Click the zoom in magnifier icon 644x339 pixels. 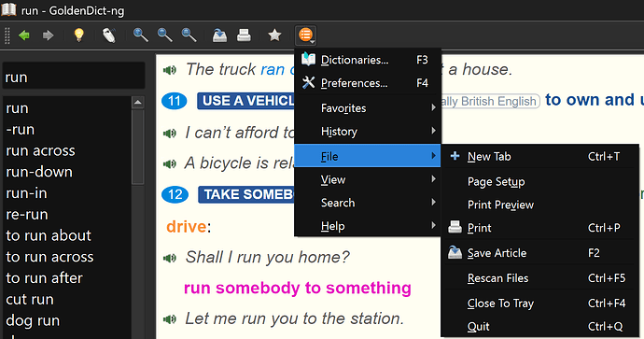[x=140, y=35]
